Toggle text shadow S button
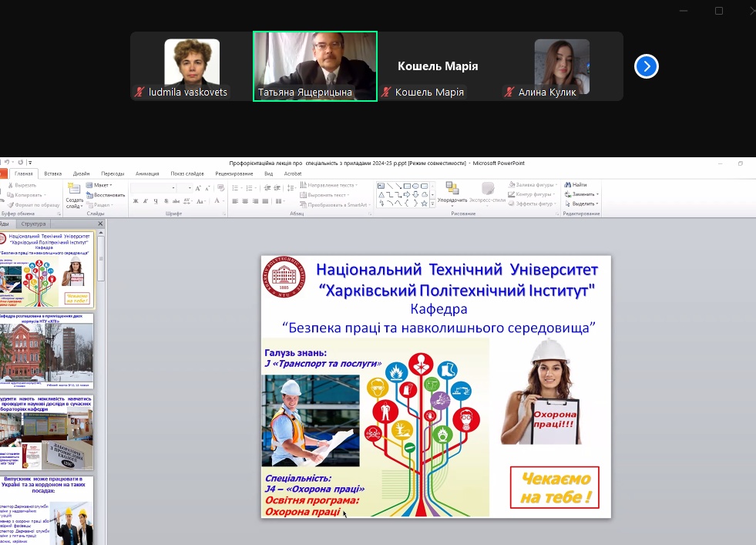 tap(166, 201)
